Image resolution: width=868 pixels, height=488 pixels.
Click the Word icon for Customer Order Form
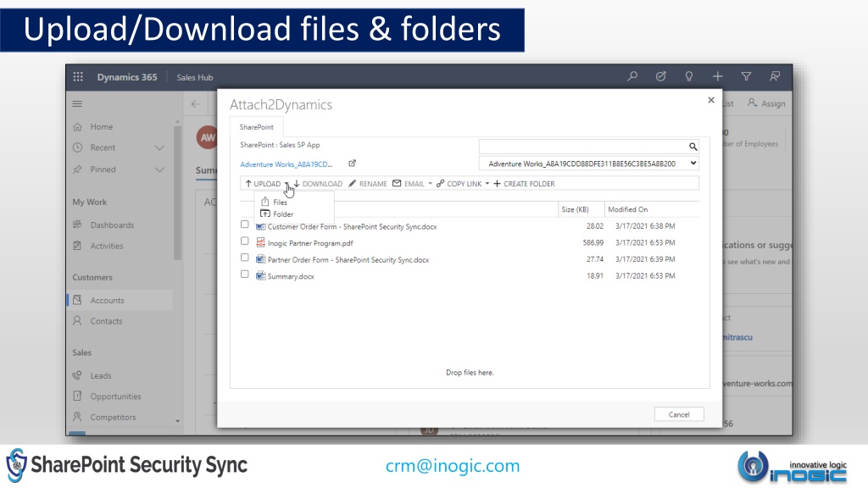tap(261, 226)
